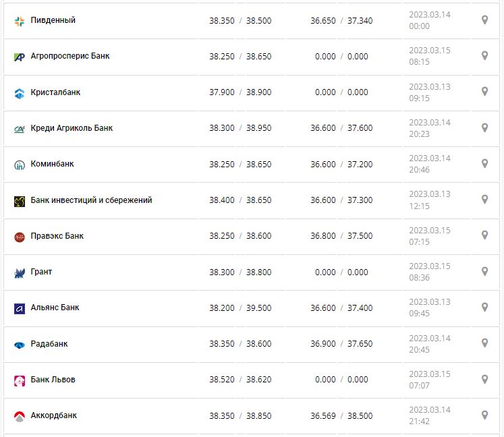Viewport: 504px width, 437px height.
Task: Open map location pin for Пивденный
Action: coord(484,20)
